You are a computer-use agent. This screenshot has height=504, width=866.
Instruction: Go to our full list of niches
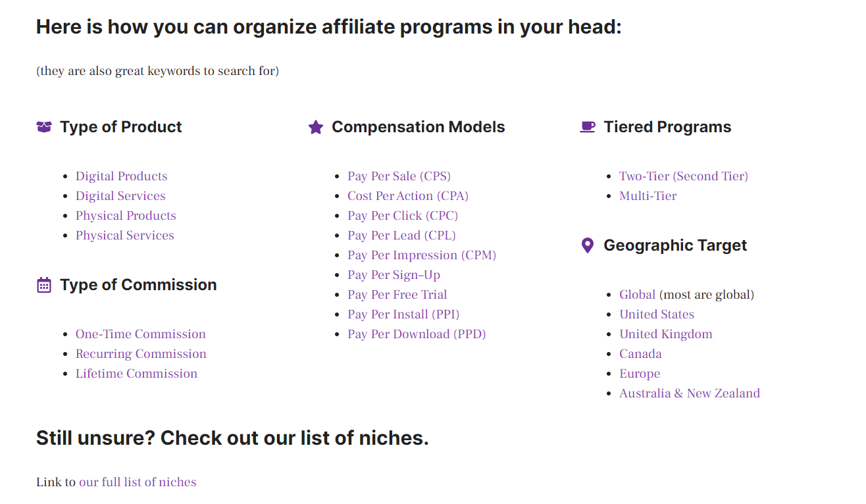click(x=138, y=482)
